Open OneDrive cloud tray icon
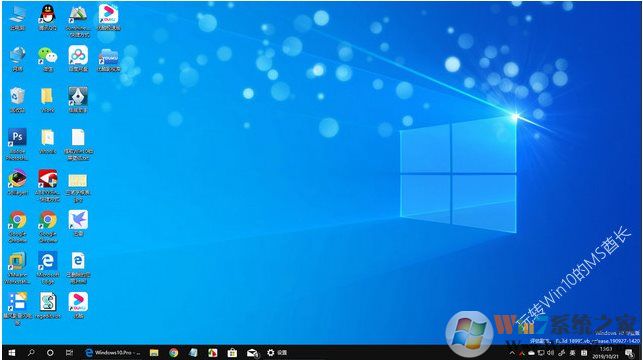Screen dimensions: 643x360 click(x=531, y=353)
